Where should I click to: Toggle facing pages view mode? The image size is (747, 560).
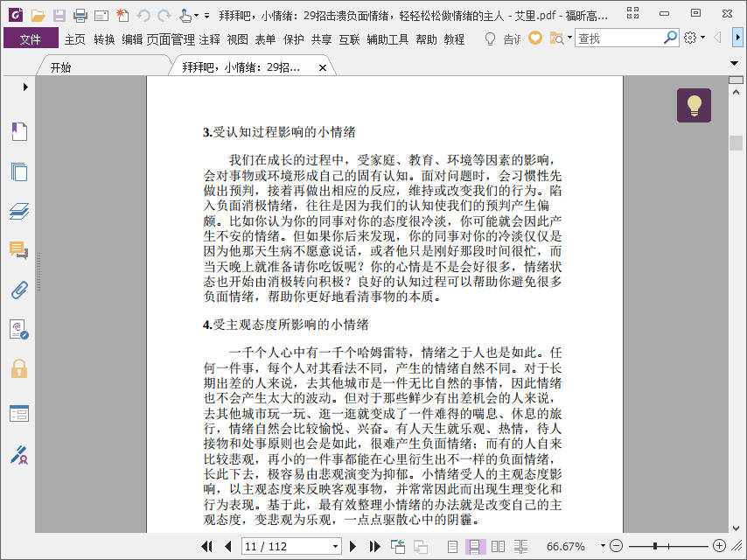click(x=498, y=546)
